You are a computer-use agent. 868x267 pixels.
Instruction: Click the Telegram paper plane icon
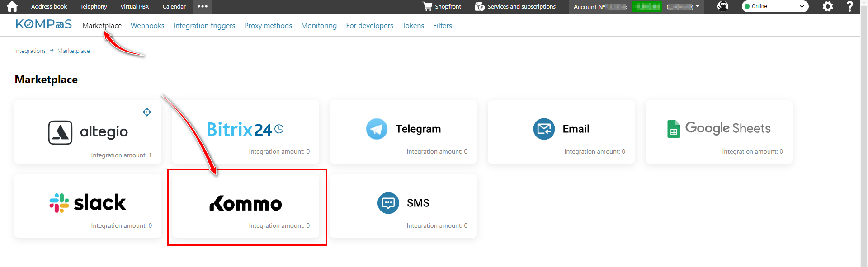click(377, 129)
